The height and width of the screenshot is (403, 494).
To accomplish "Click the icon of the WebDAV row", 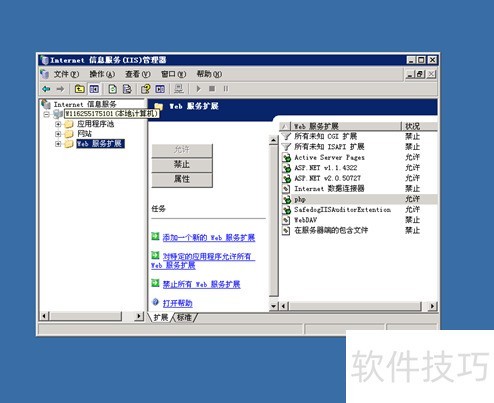I will click(286, 220).
